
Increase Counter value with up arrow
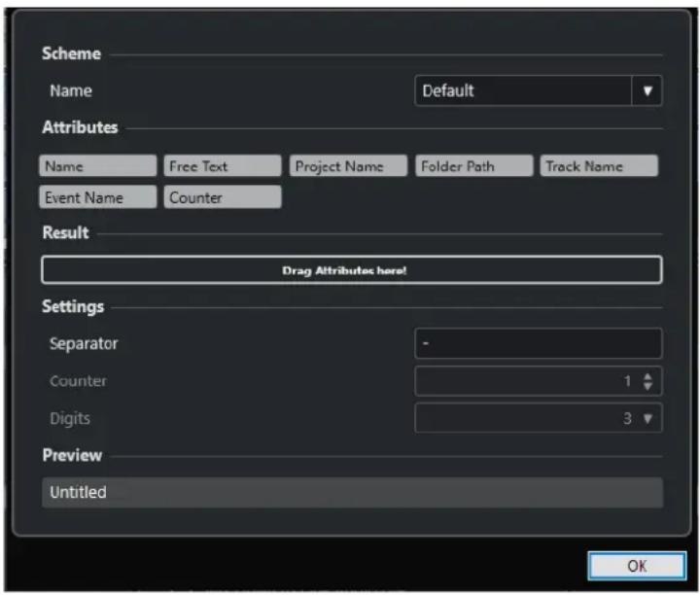647,376
